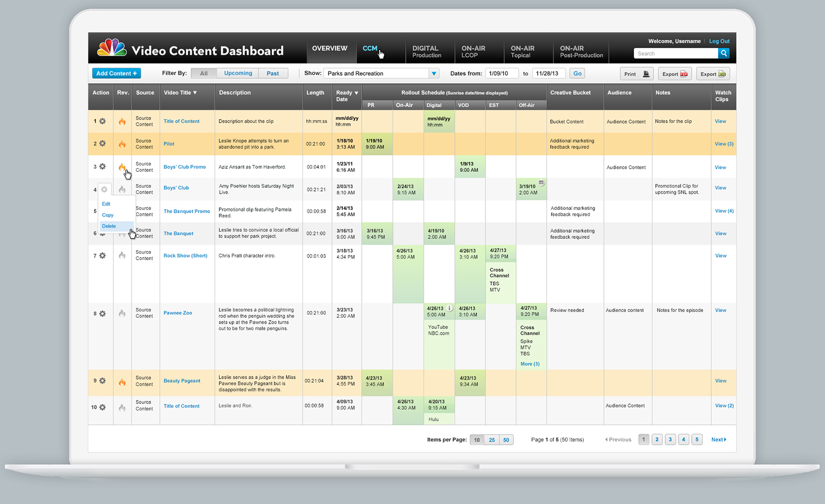This screenshot has width=825, height=504.
Task: Click the gray flame icon in Pawnee Zoo row
Action: point(122,313)
